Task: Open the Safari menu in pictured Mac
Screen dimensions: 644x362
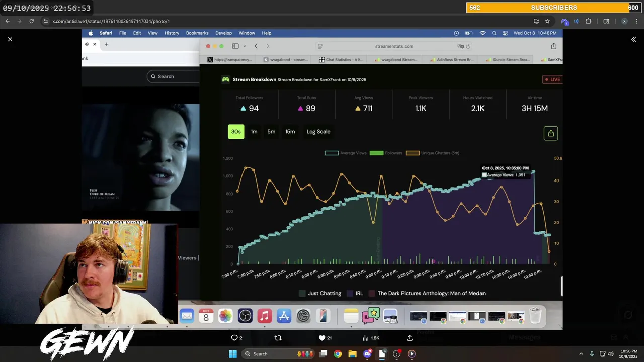Action: tap(106, 33)
